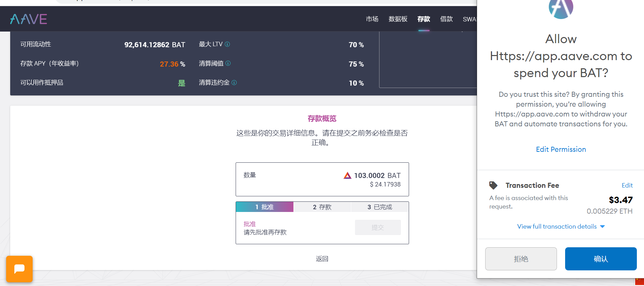The width and height of the screenshot is (644, 286).
Task: Click the AAVE logo
Action: tap(29, 19)
